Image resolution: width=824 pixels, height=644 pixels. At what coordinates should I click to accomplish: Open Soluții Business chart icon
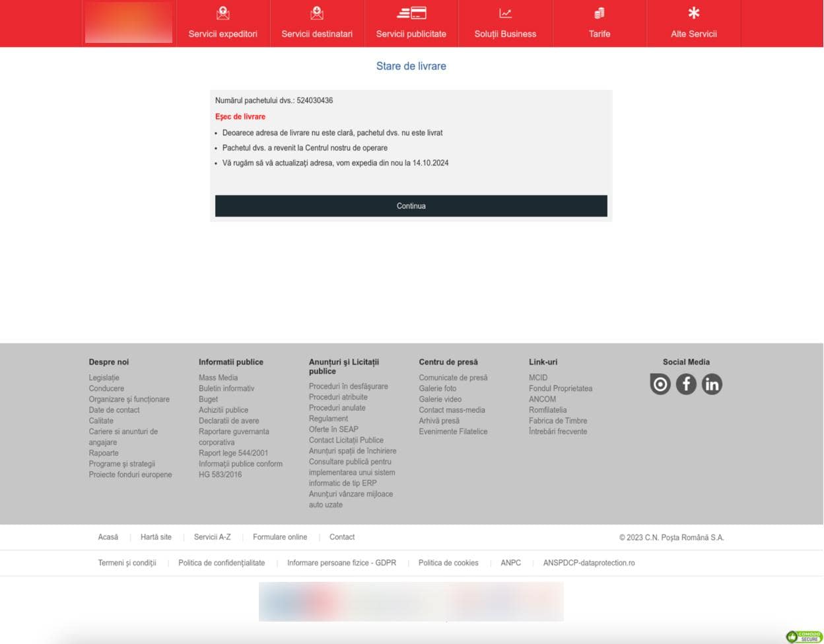[x=505, y=12]
